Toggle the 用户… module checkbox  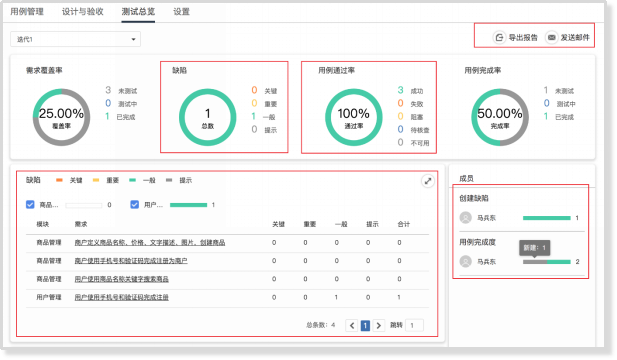point(135,205)
